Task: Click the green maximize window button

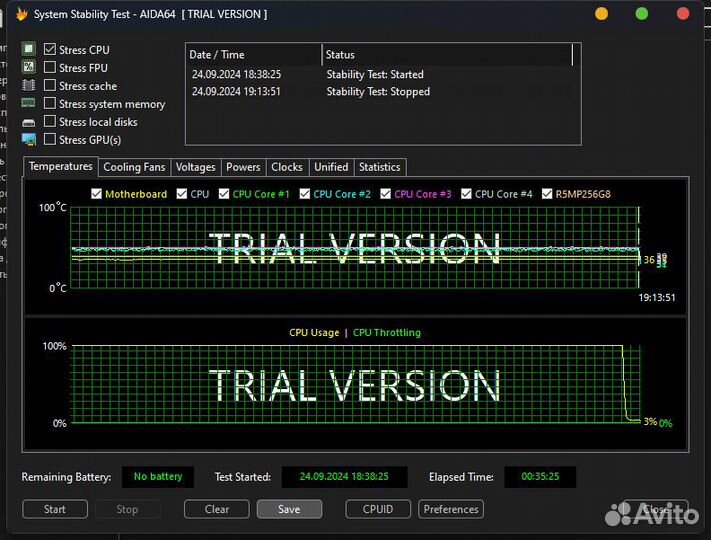Action: point(642,14)
